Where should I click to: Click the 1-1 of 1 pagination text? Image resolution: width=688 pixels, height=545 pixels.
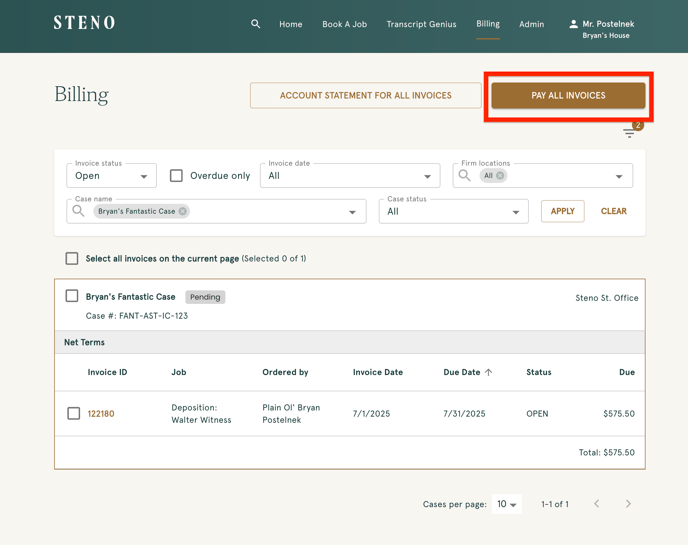555,504
